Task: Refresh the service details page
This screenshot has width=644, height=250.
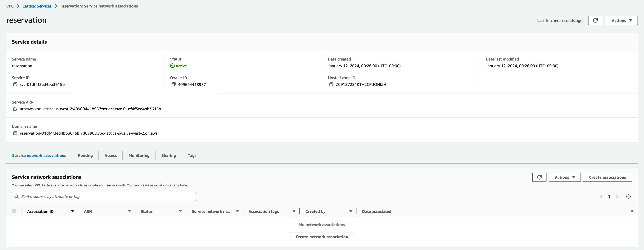Action: [595, 21]
